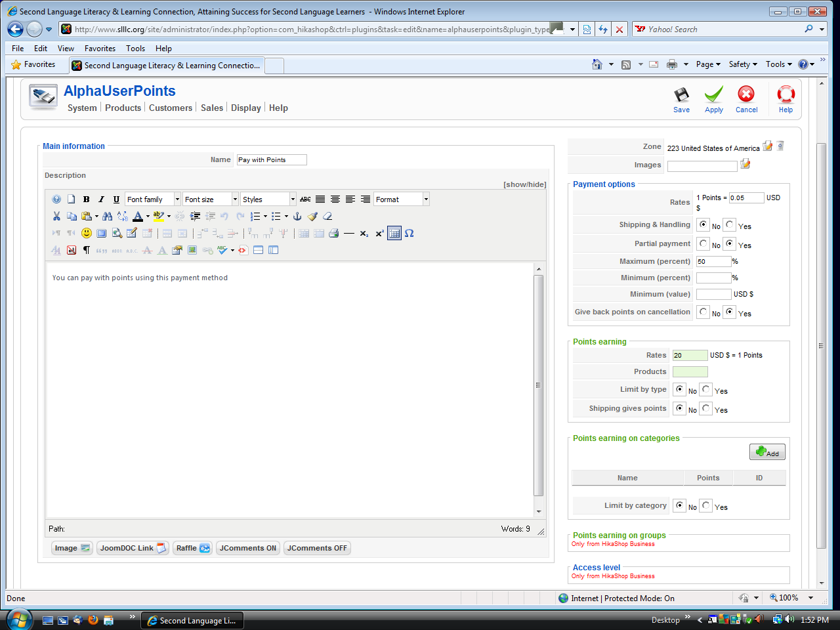
Task: Click the Raffle button
Action: pos(193,548)
